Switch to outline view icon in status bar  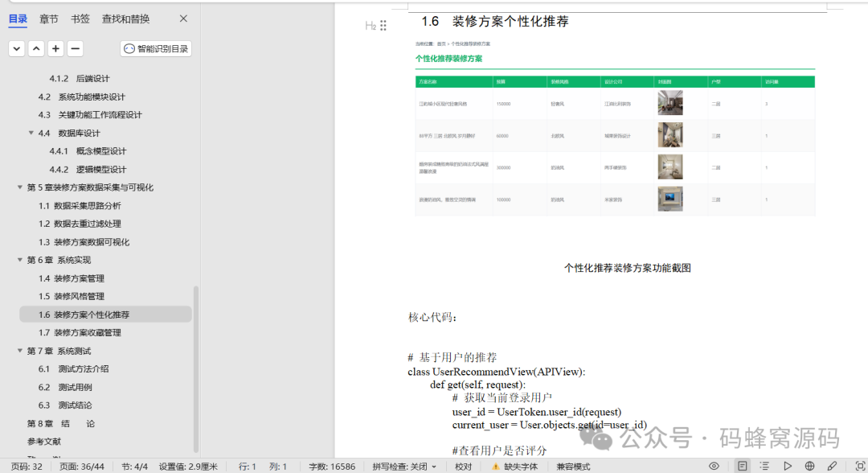764,467
